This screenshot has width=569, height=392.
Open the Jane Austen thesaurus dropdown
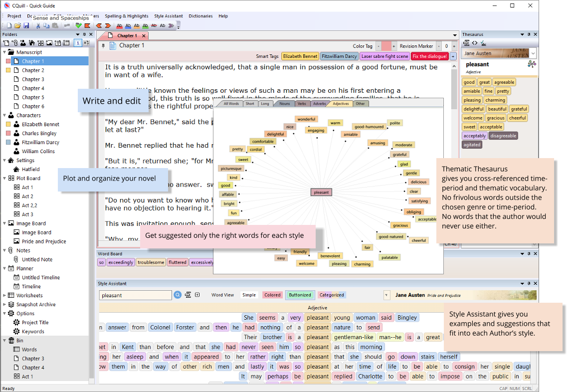coord(533,53)
